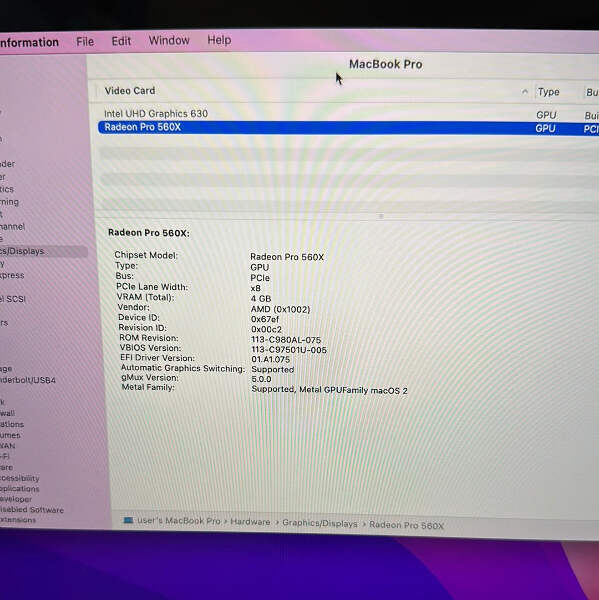599x600 pixels.
Task: Select Locations in the sidebar
Action: [12, 424]
